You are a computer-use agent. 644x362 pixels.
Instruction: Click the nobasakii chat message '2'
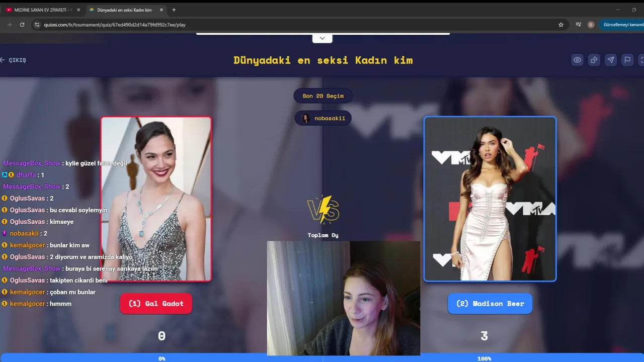tap(45, 233)
